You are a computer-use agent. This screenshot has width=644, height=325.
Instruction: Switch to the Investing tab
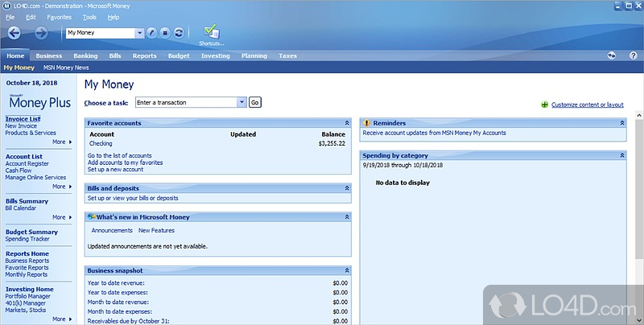tap(215, 56)
